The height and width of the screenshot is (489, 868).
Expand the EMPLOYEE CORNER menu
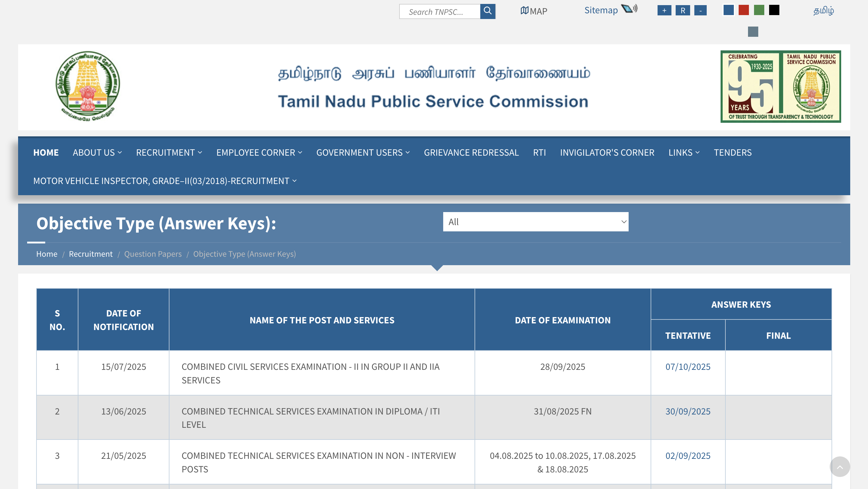click(259, 152)
